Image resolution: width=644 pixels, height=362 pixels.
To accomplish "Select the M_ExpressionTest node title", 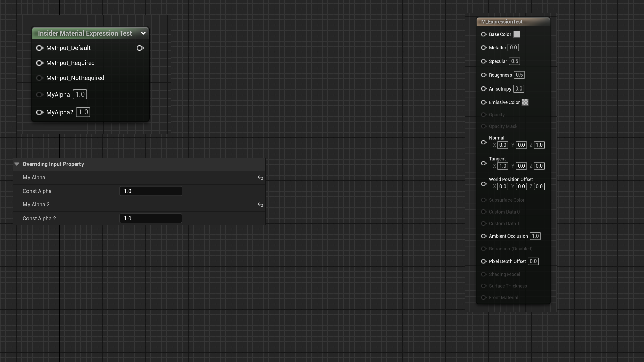I will tap(501, 22).
